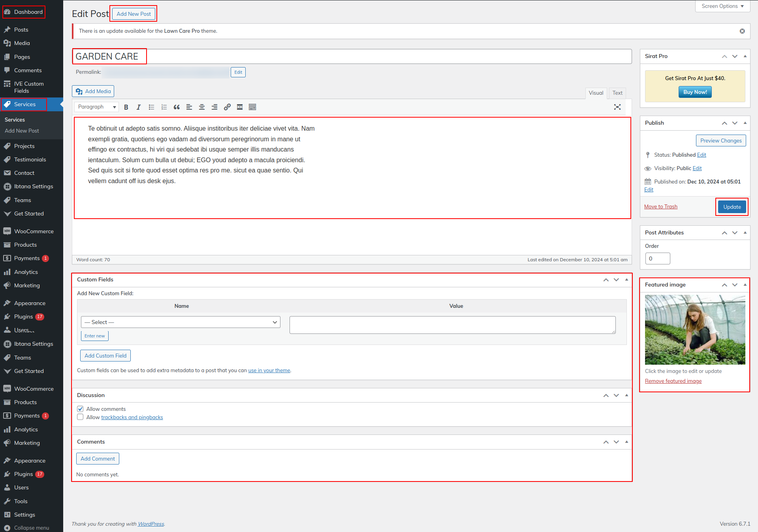
Task: Open the Paragraph format dropdown
Action: point(97,107)
